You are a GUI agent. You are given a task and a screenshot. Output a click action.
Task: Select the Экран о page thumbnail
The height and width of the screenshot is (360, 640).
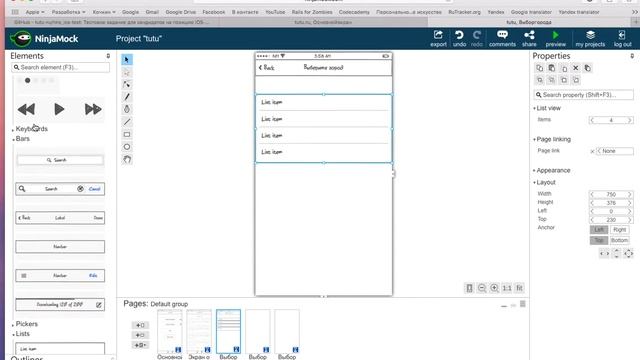click(199, 331)
